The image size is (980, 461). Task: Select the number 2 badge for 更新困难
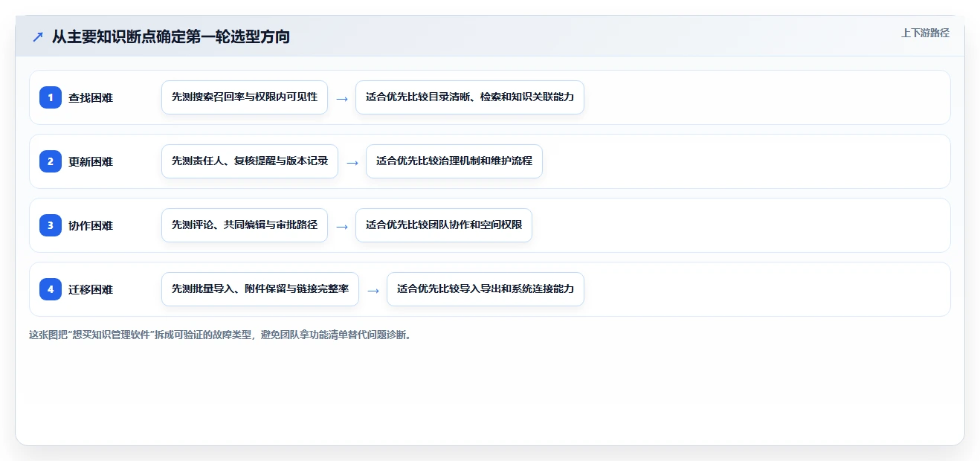pyautogui.click(x=51, y=161)
